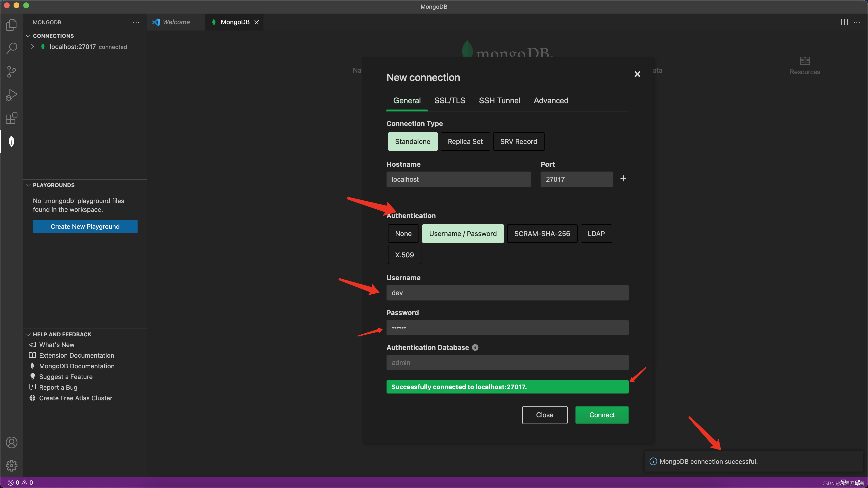Open Suggest a Feature link

point(66,377)
